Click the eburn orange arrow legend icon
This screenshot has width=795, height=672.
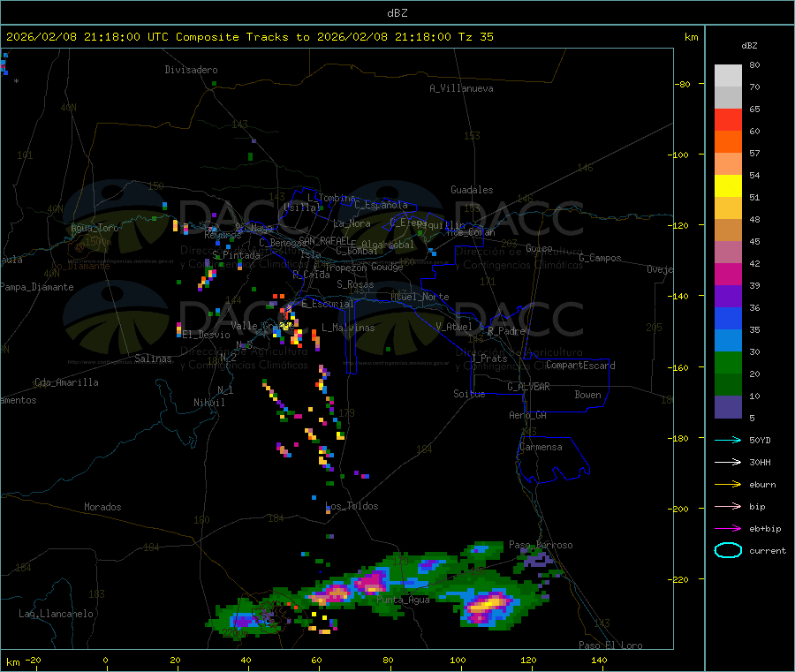[728, 484]
